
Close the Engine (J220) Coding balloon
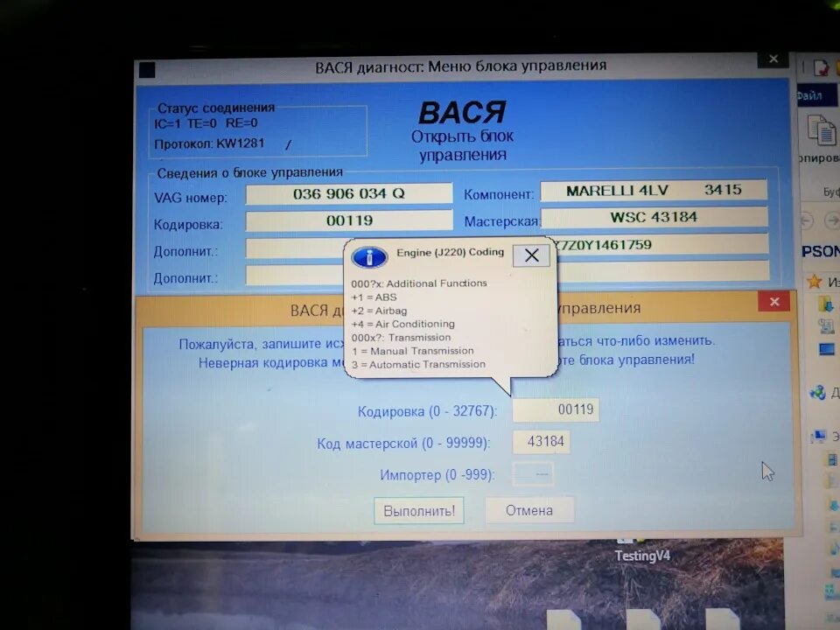(531, 255)
